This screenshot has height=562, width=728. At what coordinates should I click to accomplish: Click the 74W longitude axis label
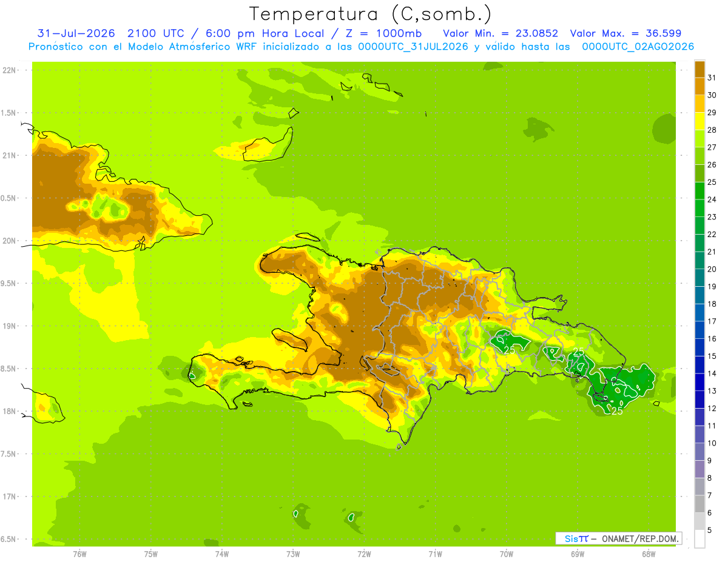[221, 554]
